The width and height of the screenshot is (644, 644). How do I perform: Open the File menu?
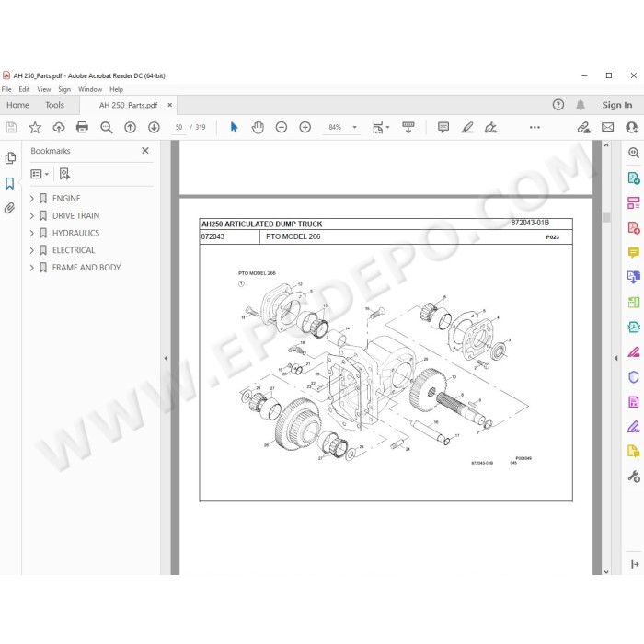point(6,89)
